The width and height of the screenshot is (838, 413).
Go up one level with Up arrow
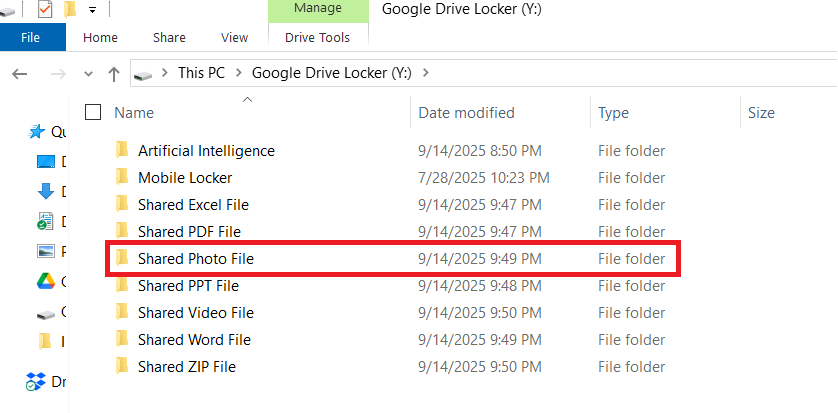tap(114, 74)
